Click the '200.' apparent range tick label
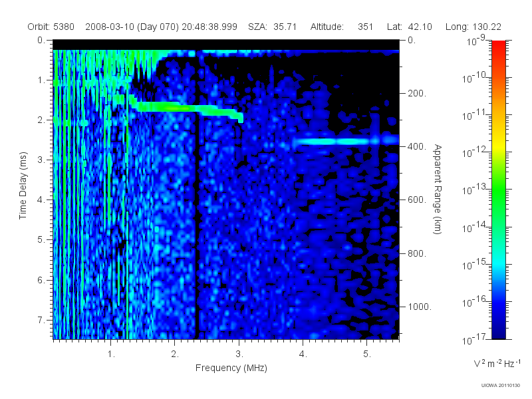The image size is (532, 399). tap(417, 93)
